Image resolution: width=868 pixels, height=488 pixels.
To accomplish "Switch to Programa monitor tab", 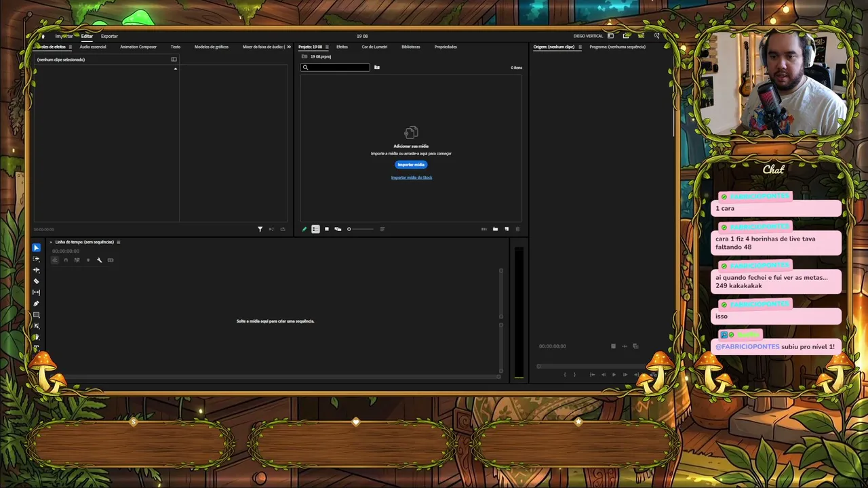I will [x=617, y=47].
